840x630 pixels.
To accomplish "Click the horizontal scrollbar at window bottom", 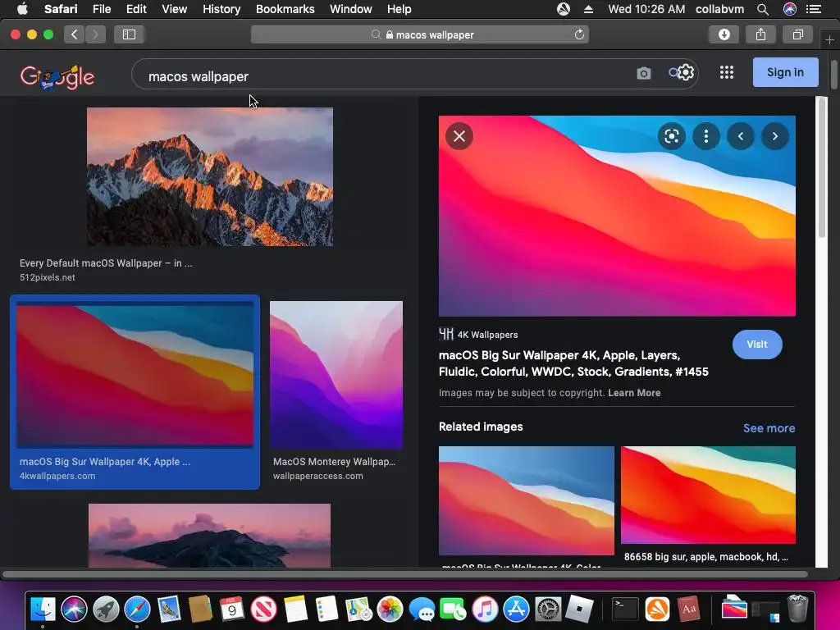I will [405, 574].
